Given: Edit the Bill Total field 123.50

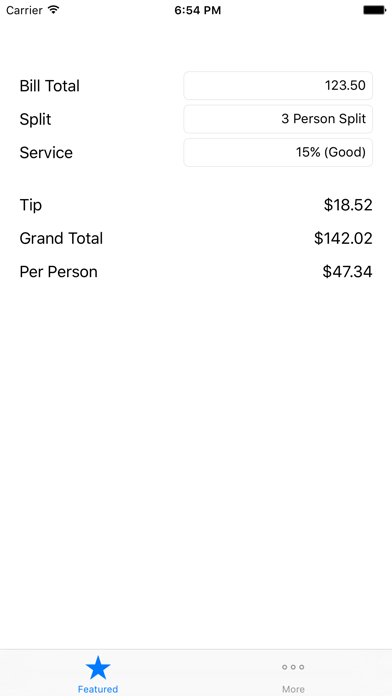Looking at the screenshot, I should (278, 85).
